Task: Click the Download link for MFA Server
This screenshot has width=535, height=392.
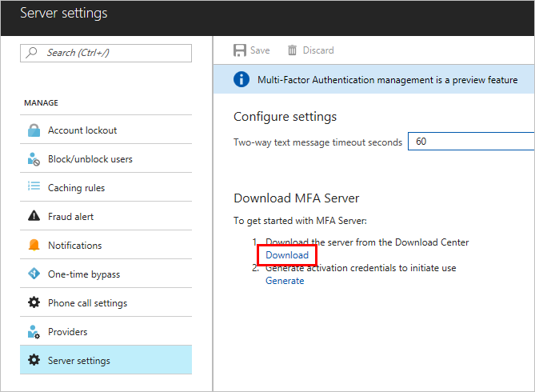Action: click(287, 255)
